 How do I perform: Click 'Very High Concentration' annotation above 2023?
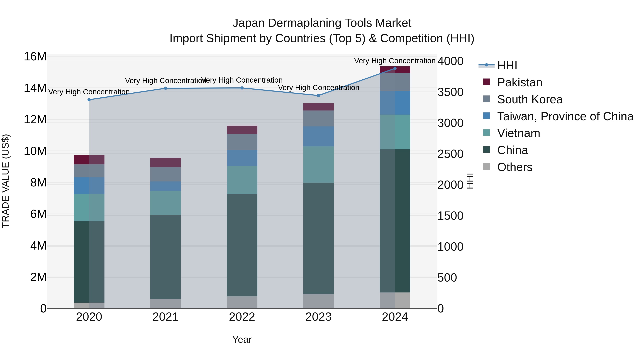(x=318, y=88)
